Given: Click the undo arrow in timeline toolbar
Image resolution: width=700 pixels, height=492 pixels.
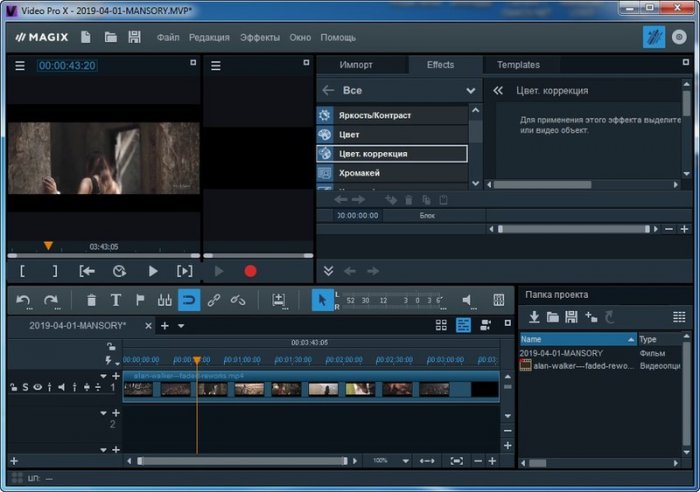Looking at the screenshot, I should click(24, 300).
